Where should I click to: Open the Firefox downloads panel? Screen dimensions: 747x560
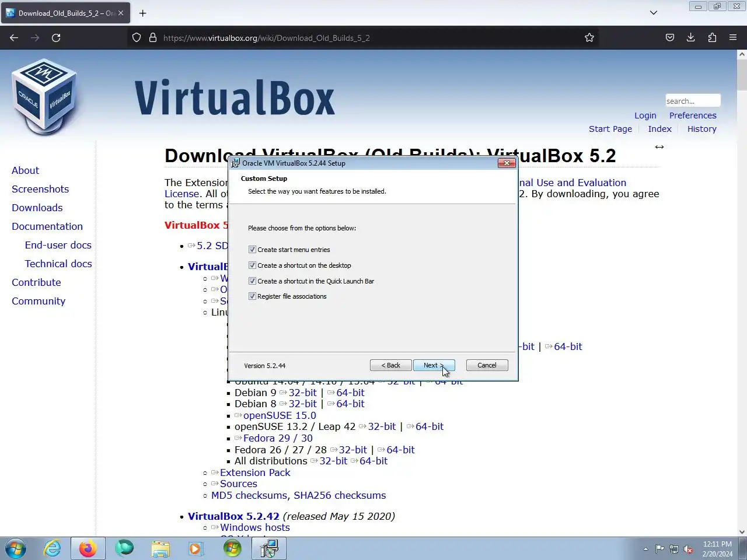(691, 38)
